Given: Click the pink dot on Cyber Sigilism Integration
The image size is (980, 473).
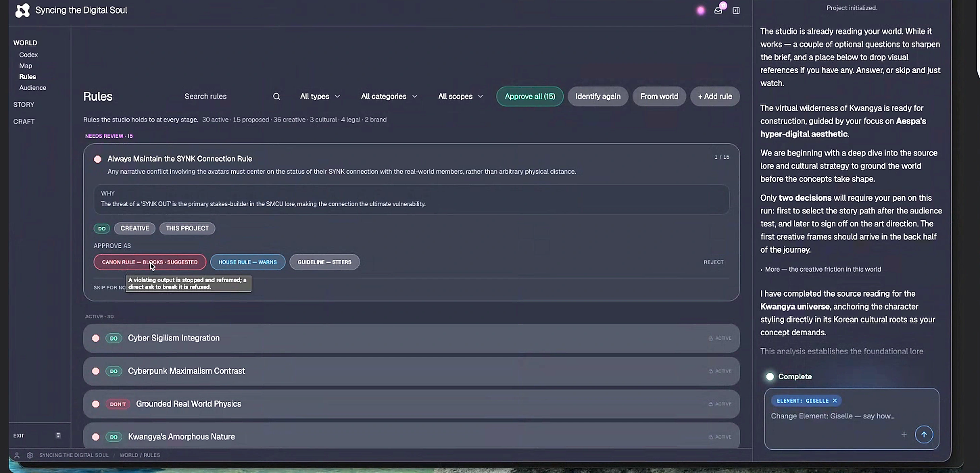Looking at the screenshot, I should coord(96,339).
